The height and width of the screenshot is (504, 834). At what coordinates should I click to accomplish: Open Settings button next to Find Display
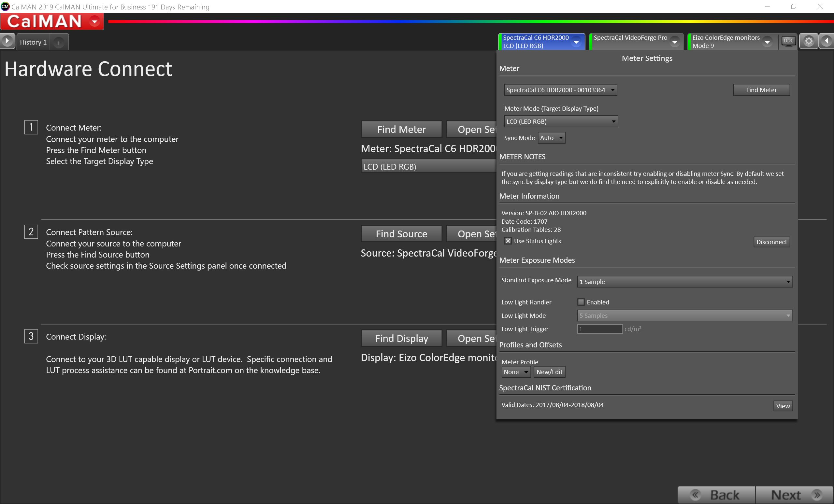pos(471,338)
